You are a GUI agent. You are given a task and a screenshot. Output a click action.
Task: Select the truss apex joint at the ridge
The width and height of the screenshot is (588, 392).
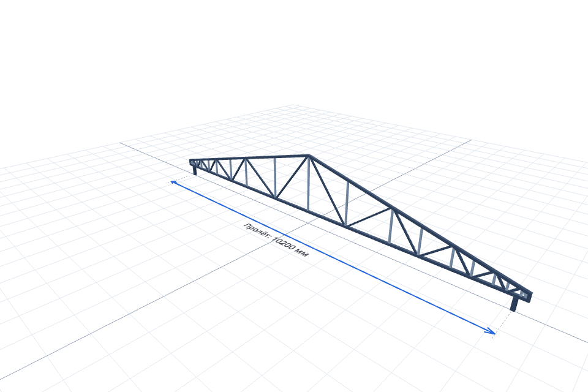click(x=309, y=156)
